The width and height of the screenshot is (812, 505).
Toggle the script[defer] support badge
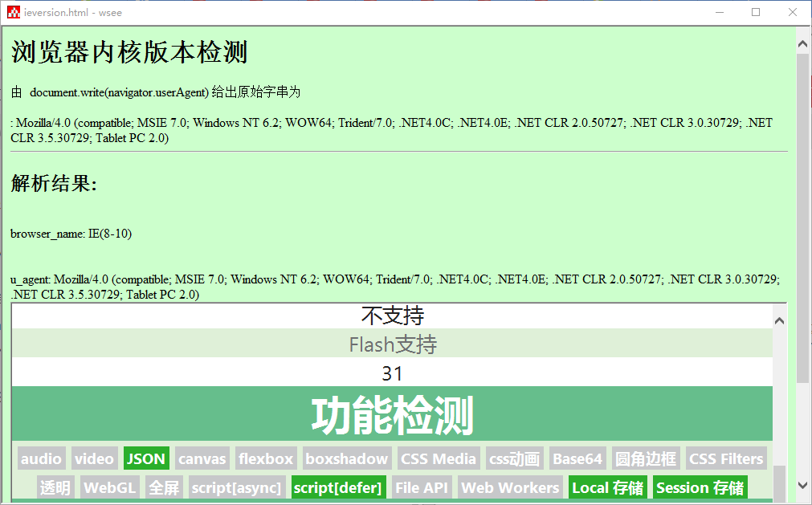[338, 487]
